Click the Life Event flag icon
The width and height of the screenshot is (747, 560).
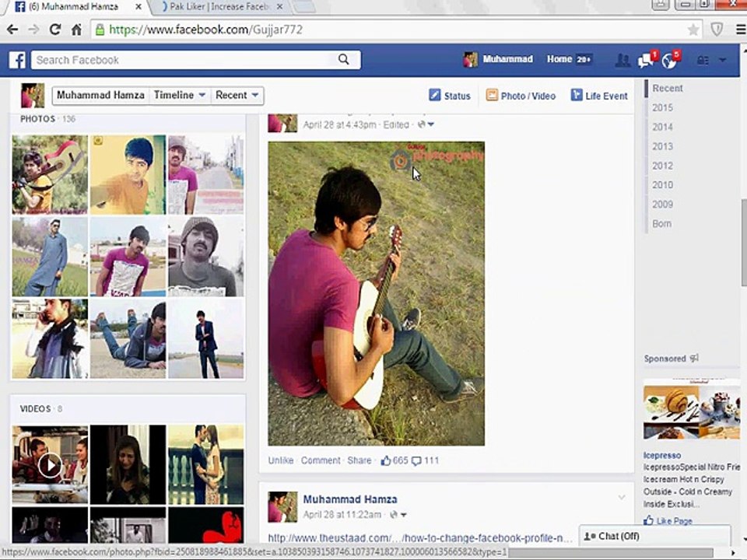577,95
